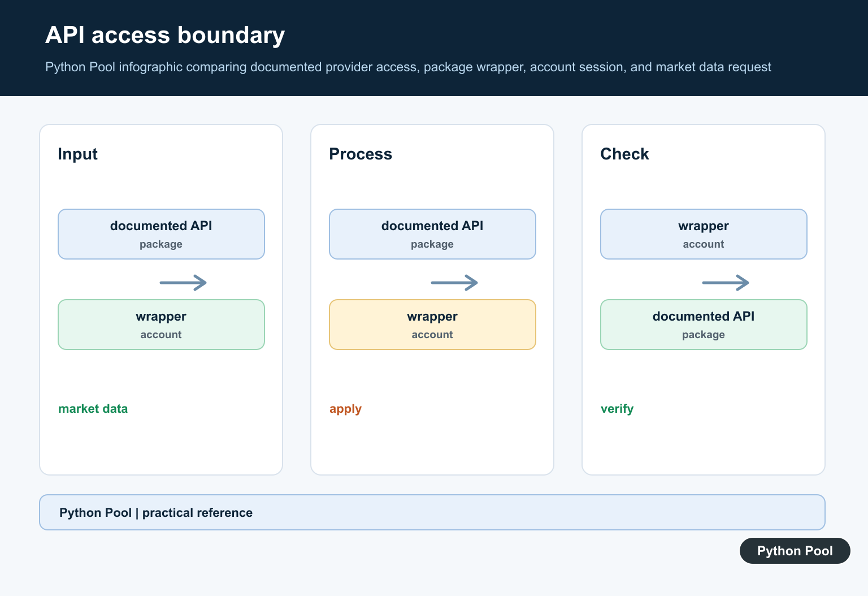The image size is (868, 596).
Task: Click the 'market data' label
Action: tap(93, 408)
